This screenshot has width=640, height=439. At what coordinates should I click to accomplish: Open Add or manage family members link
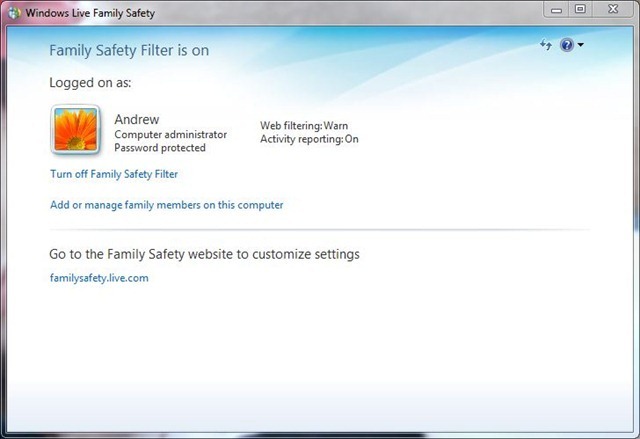click(x=167, y=205)
